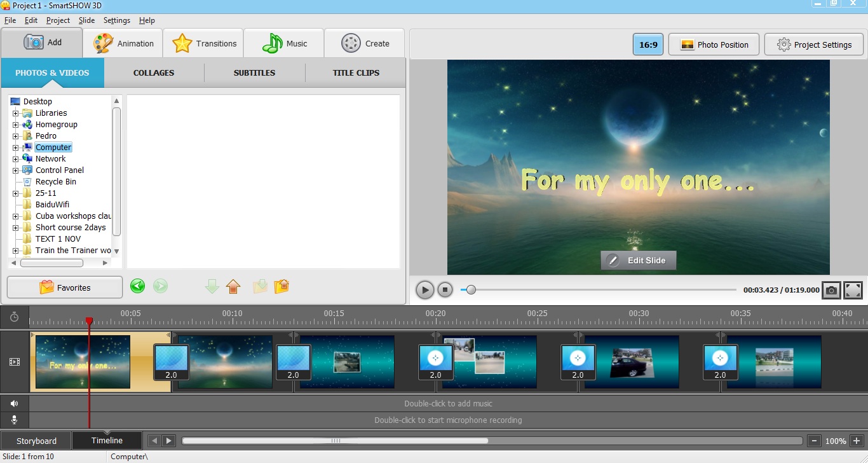The image size is (868, 463).
Task: Click the microphone icon on the recording track
Action: [14, 419]
